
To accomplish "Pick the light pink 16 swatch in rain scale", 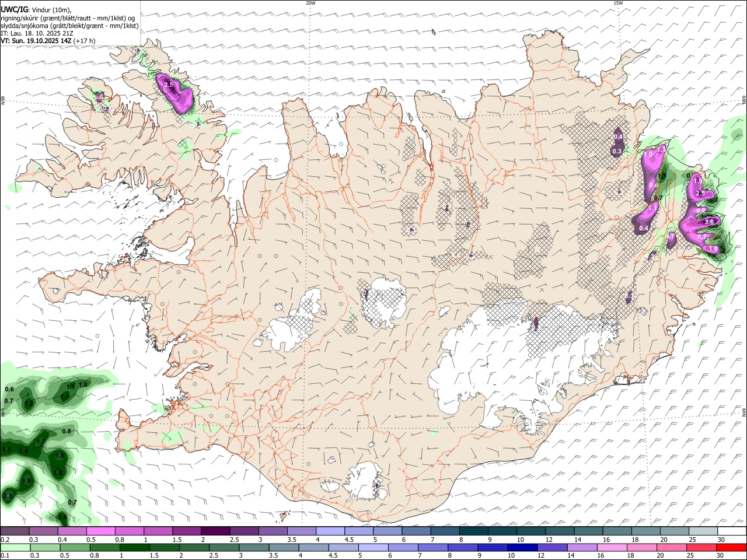I will [612, 547].
